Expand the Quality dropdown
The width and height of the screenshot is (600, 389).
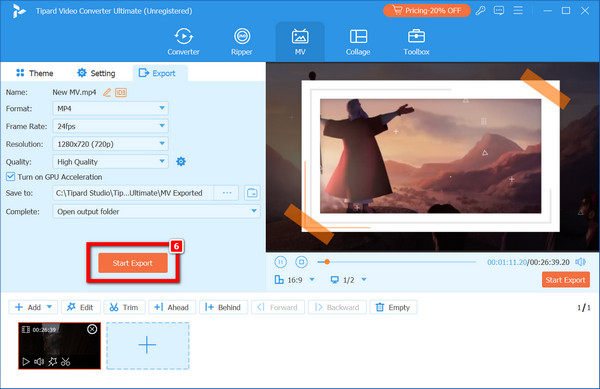click(110, 162)
